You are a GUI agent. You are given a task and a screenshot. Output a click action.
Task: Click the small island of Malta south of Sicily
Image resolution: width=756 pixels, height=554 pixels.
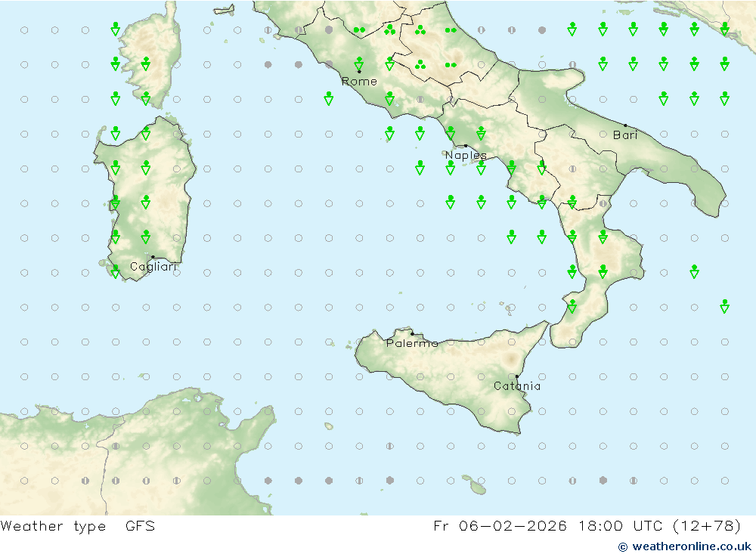478,488
